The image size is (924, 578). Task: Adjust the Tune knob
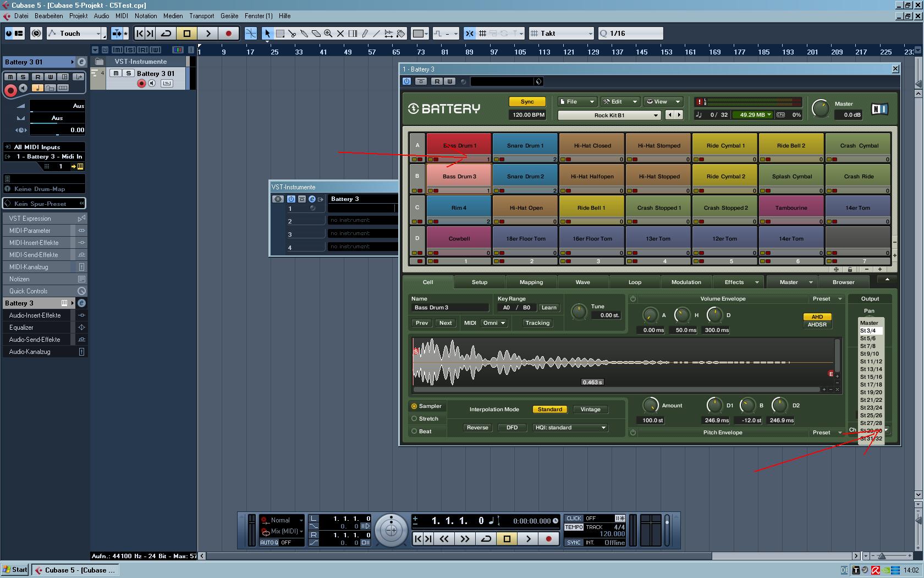pos(579,312)
